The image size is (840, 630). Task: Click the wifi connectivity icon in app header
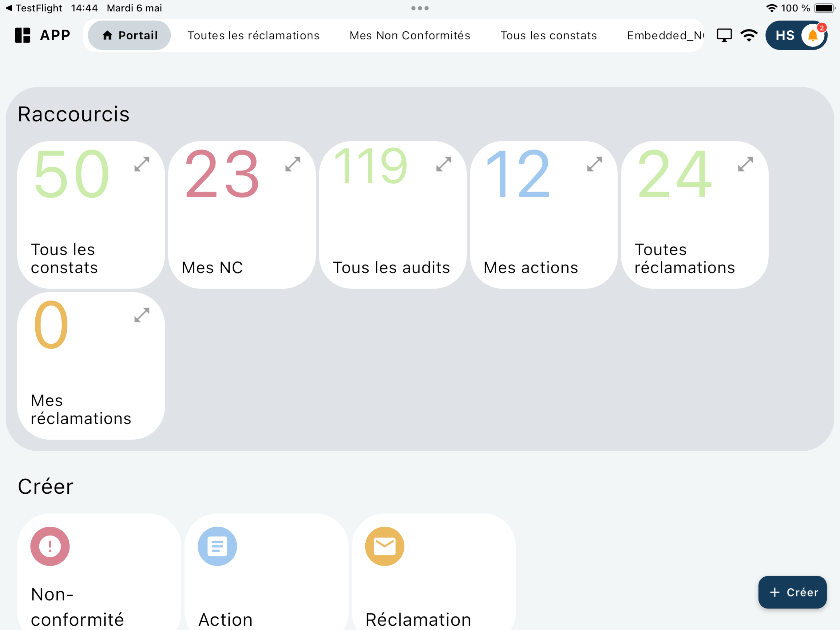coord(749,35)
